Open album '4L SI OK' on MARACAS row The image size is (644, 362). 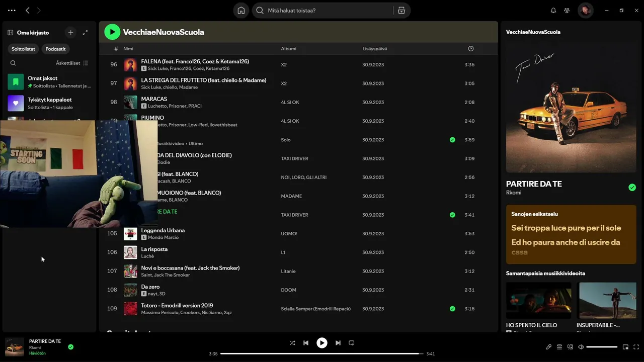290,102
